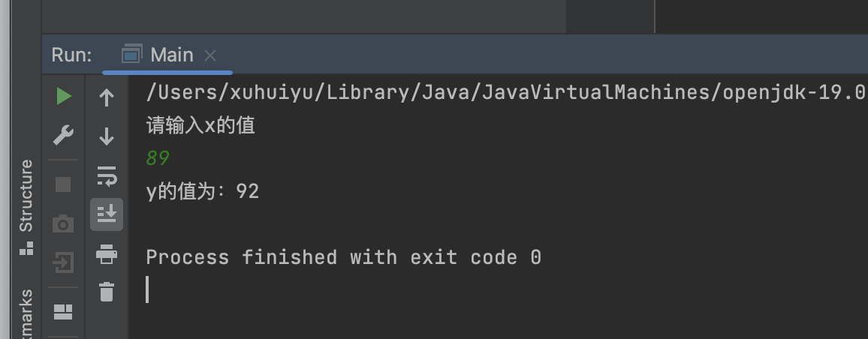Click the green 89 input value
The image size is (868, 339).
(x=158, y=158)
